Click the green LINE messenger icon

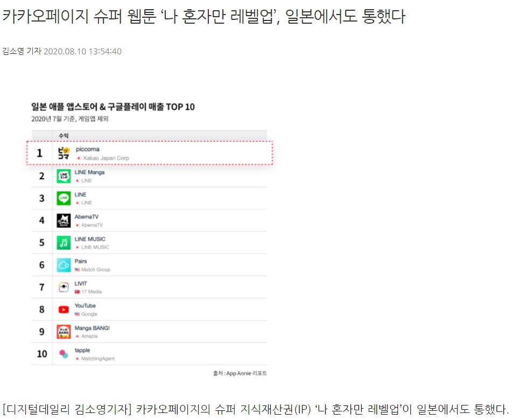tap(64, 198)
